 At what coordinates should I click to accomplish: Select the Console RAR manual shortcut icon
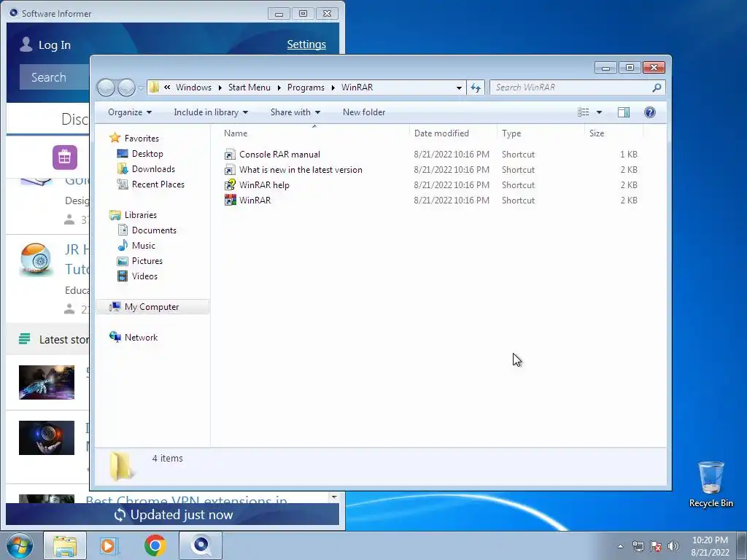[230, 155]
